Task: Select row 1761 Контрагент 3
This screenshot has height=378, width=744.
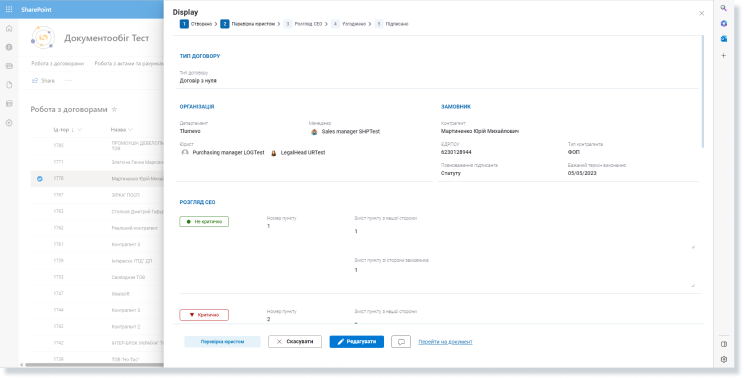Action: click(97, 244)
